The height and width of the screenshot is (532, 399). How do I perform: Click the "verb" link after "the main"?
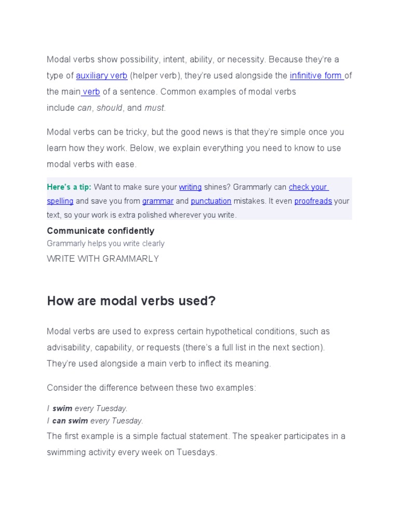coord(91,92)
